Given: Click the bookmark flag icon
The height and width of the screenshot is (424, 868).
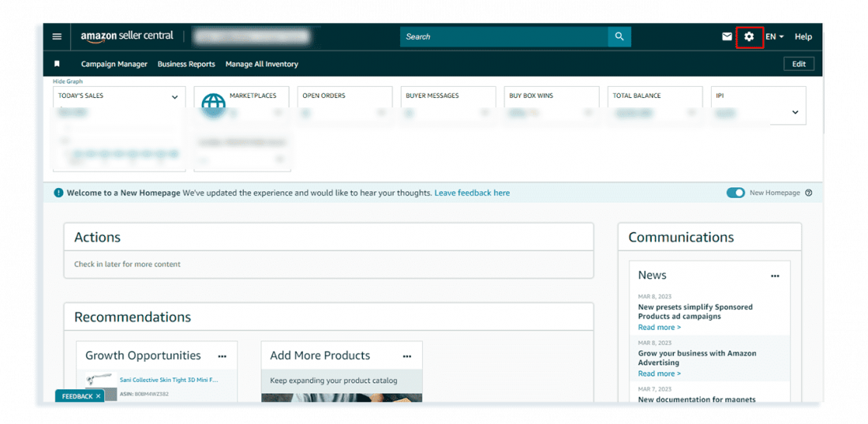Looking at the screenshot, I should pos(57,64).
